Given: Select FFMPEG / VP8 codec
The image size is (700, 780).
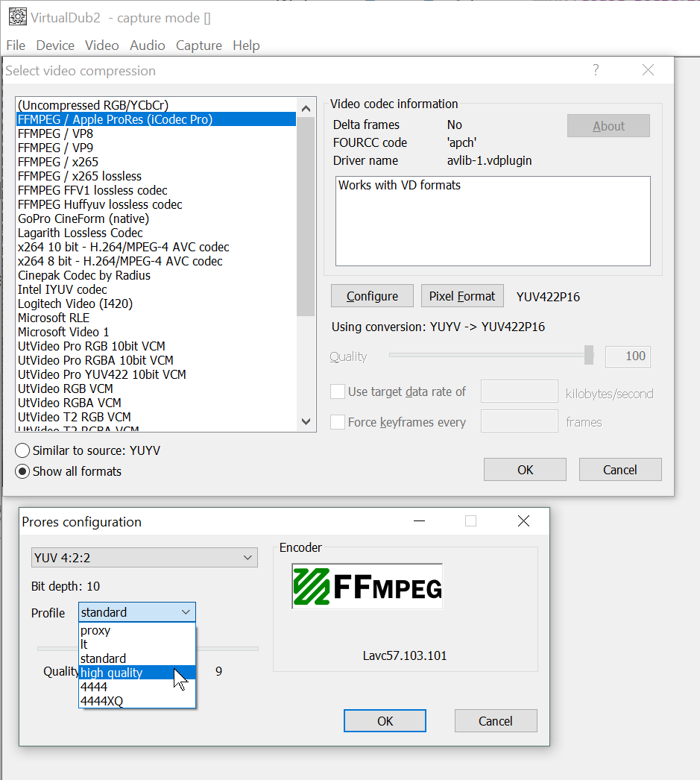Looking at the screenshot, I should click(x=156, y=133).
